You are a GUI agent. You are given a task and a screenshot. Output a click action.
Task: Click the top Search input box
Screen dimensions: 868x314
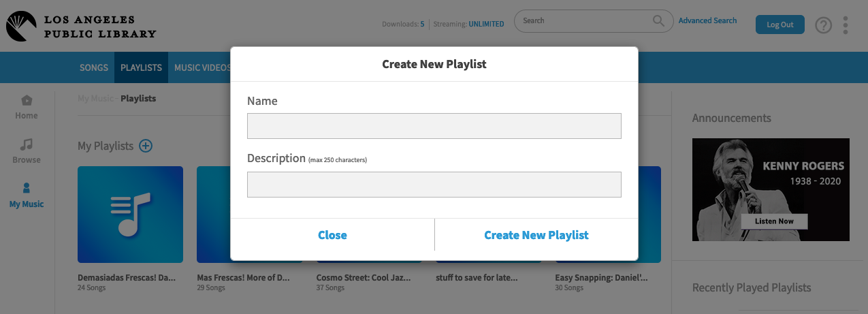click(x=585, y=21)
